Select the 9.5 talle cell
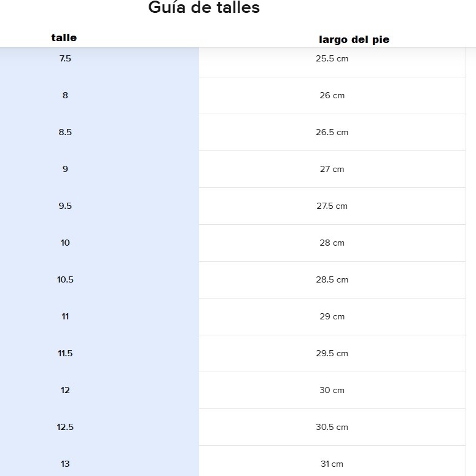 tap(65, 206)
